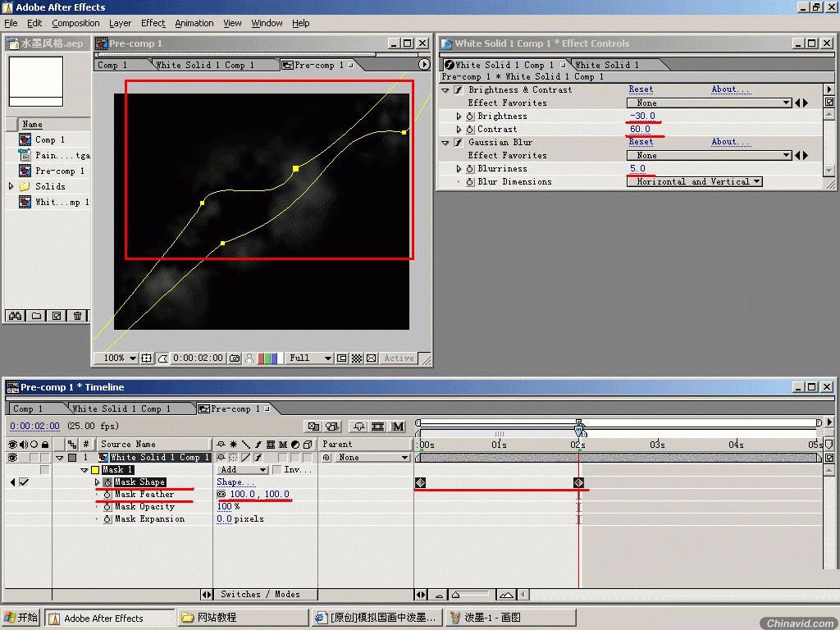Click the timeline zoom-out small mountain icon
This screenshot has width=840, height=630.
click(x=439, y=595)
